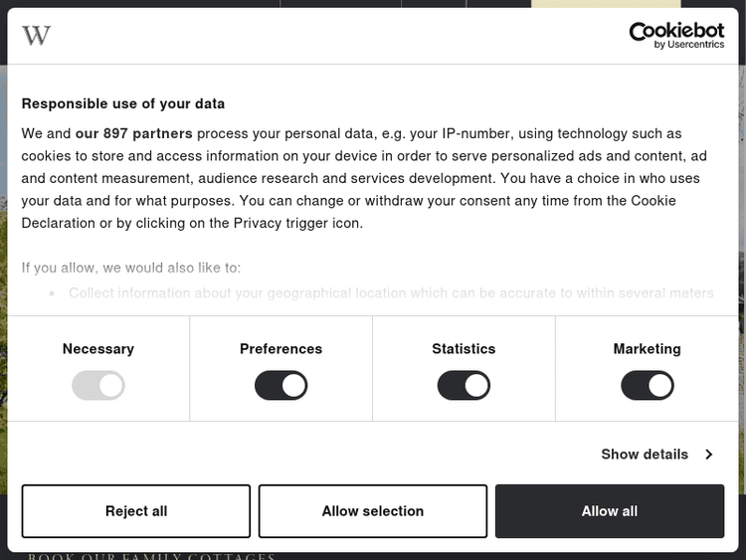Click the Statistics category label
The height and width of the screenshot is (560, 746).
[464, 349]
